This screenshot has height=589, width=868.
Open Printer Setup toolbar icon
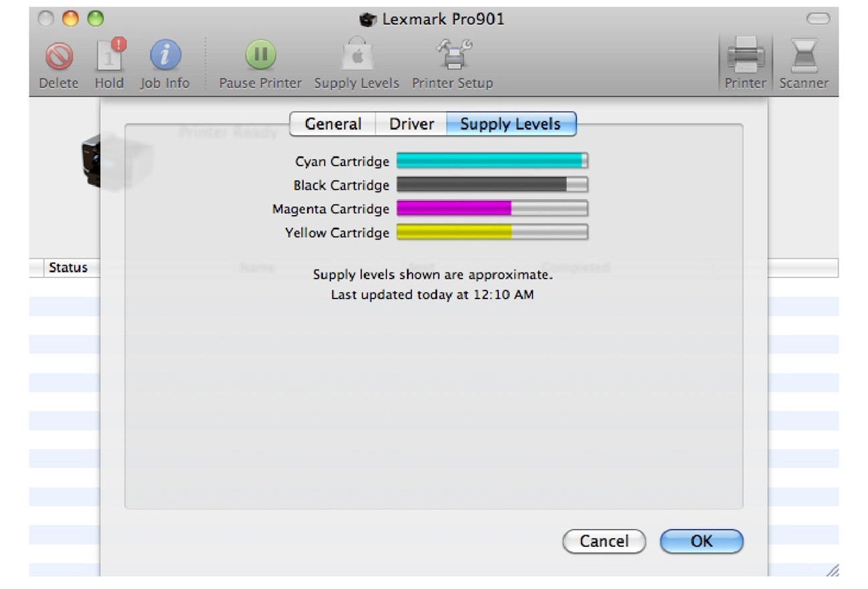point(453,57)
